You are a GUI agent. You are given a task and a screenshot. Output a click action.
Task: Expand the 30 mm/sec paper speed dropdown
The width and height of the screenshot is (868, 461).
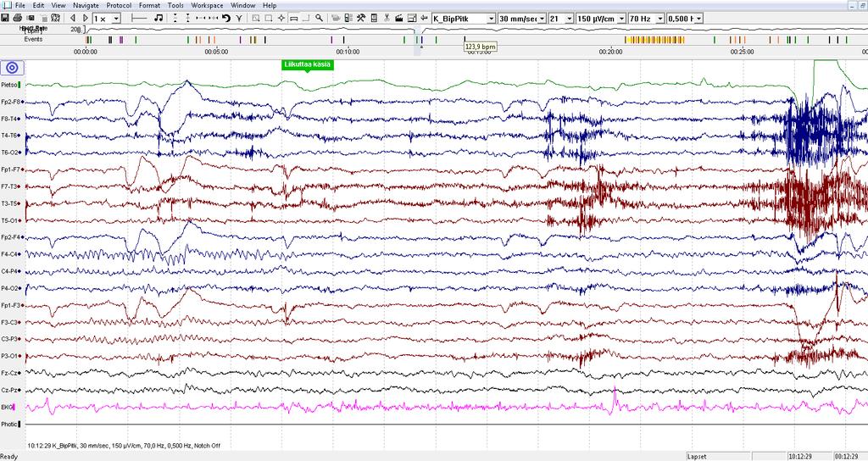(542, 19)
